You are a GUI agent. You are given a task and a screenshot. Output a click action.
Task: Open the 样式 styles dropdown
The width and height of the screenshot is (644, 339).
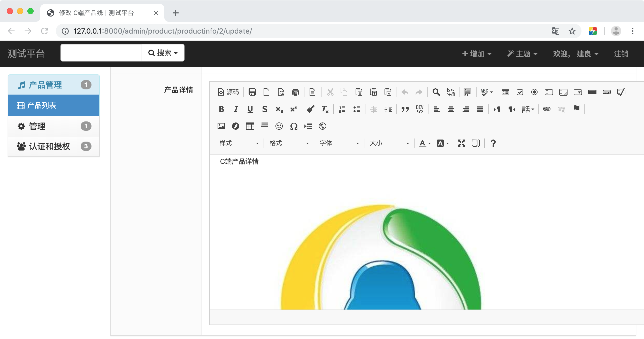(x=239, y=143)
